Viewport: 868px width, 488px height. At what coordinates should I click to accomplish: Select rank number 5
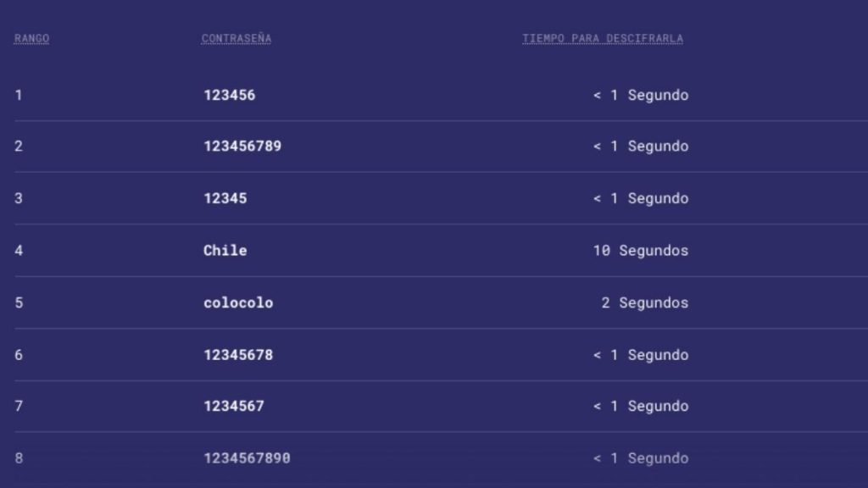(x=19, y=302)
